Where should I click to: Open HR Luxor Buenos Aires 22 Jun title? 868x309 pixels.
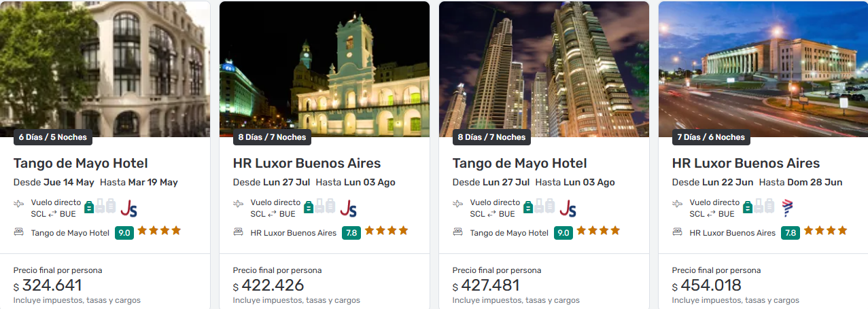[746, 164]
